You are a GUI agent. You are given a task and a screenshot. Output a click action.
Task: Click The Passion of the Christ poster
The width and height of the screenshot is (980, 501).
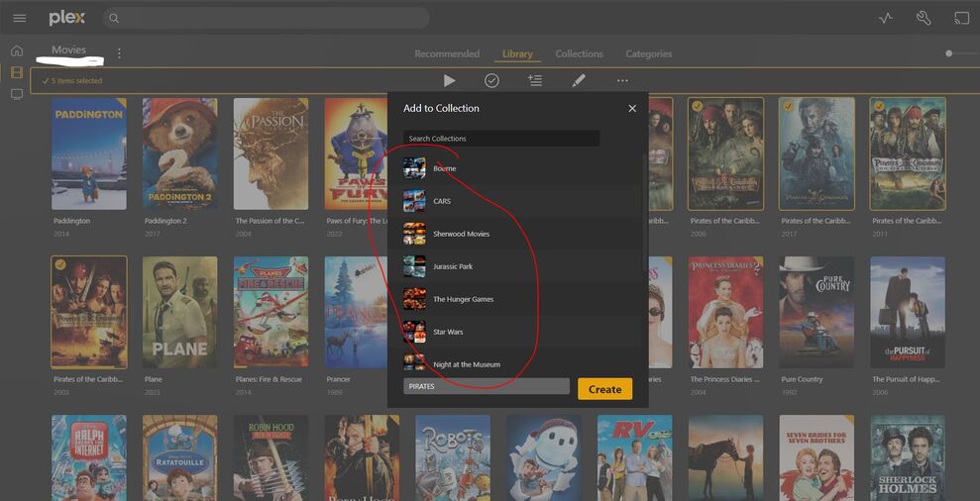tap(271, 153)
